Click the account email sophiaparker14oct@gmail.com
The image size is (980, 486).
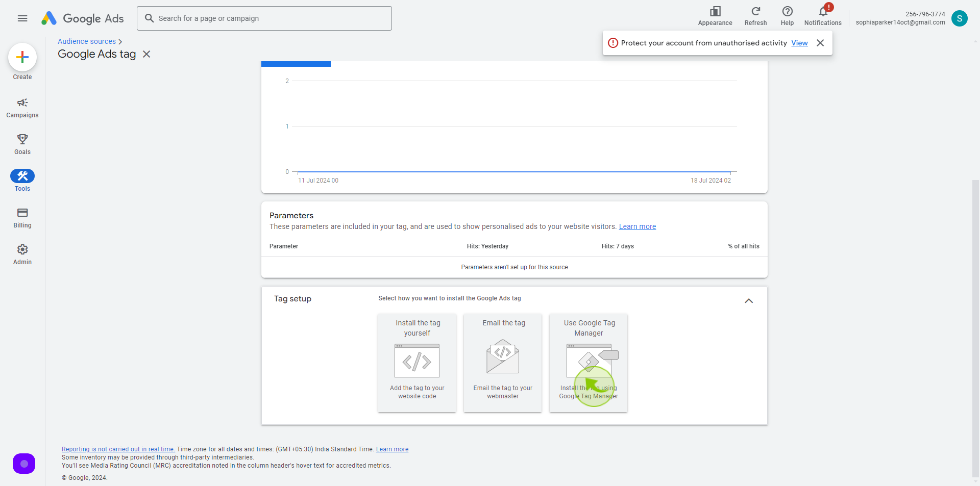coord(900,22)
